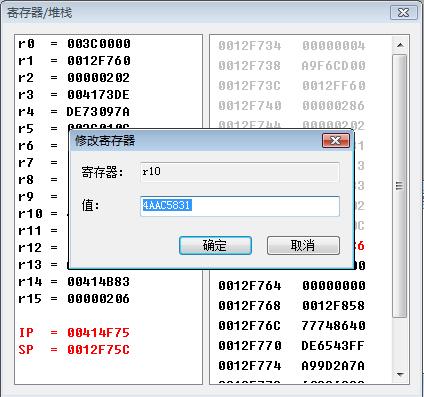The width and height of the screenshot is (424, 397).
Task: Select stack address 0012F740
Action: pos(250,106)
